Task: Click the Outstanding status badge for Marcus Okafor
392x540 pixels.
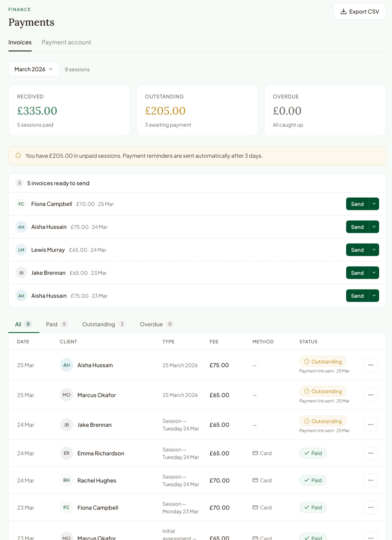Action: 322,391
